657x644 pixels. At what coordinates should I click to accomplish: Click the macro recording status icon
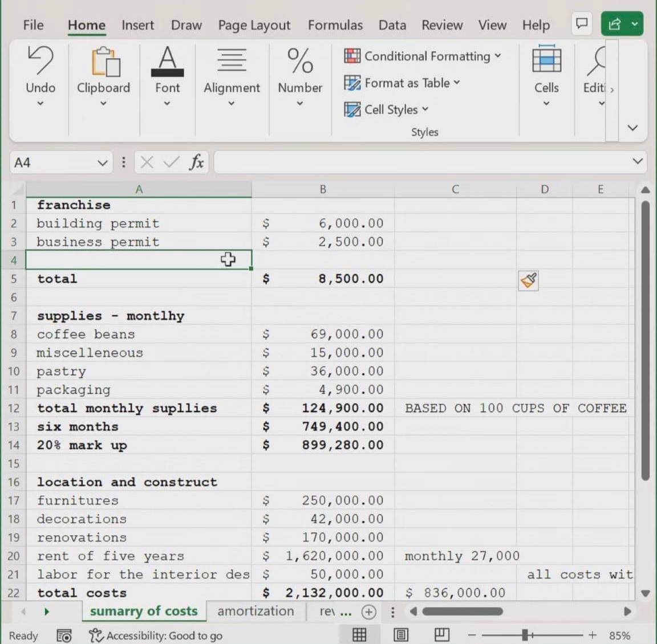(x=64, y=635)
